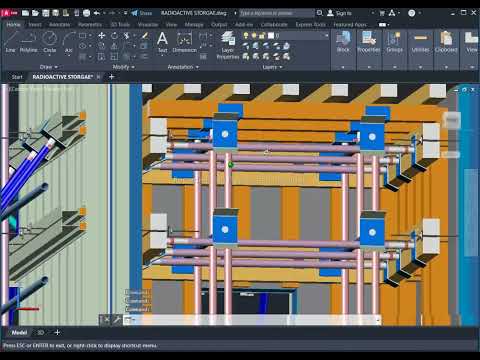Open the Circle tool dropdown arrow

point(49,55)
